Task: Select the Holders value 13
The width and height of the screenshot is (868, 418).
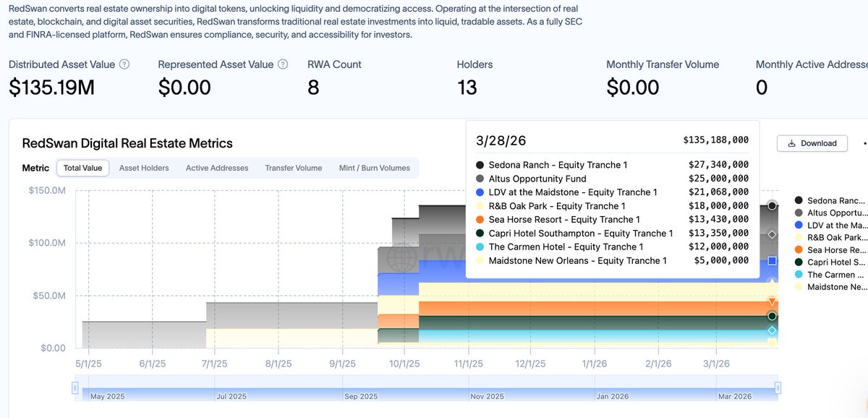Action: click(467, 88)
